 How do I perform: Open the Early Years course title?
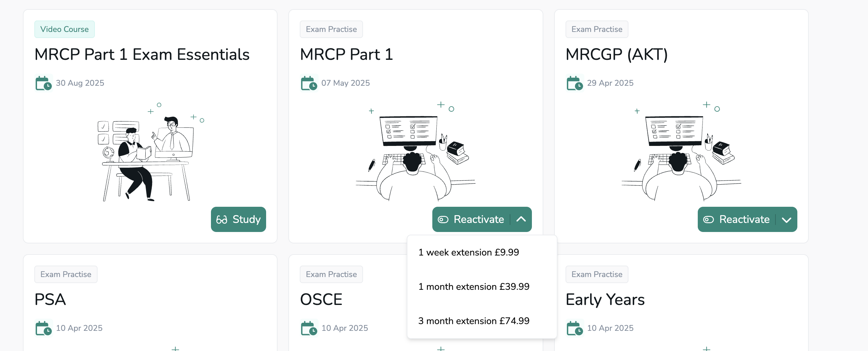point(605,300)
